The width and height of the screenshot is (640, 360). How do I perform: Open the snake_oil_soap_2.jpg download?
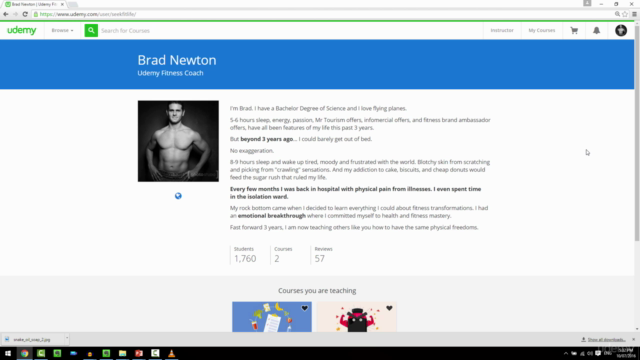(32, 339)
